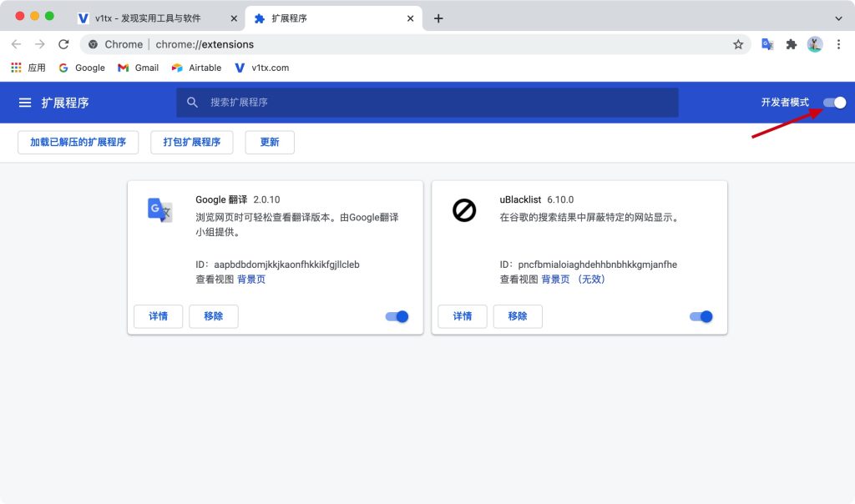Disable the Google 翻译 extension
The image size is (855, 504).
click(x=397, y=316)
